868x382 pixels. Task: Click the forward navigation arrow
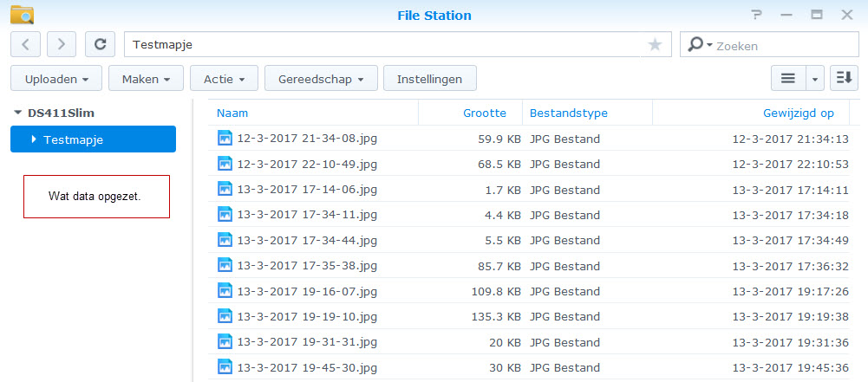point(62,44)
